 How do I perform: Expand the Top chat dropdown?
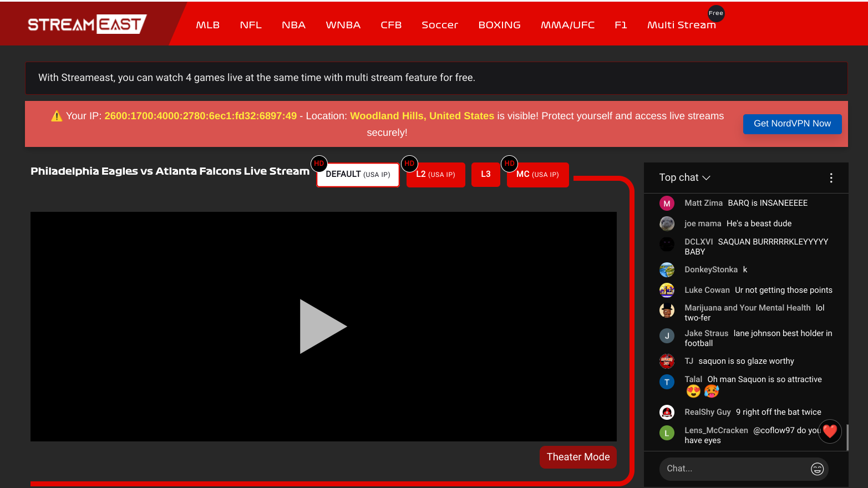coord(684,177)
